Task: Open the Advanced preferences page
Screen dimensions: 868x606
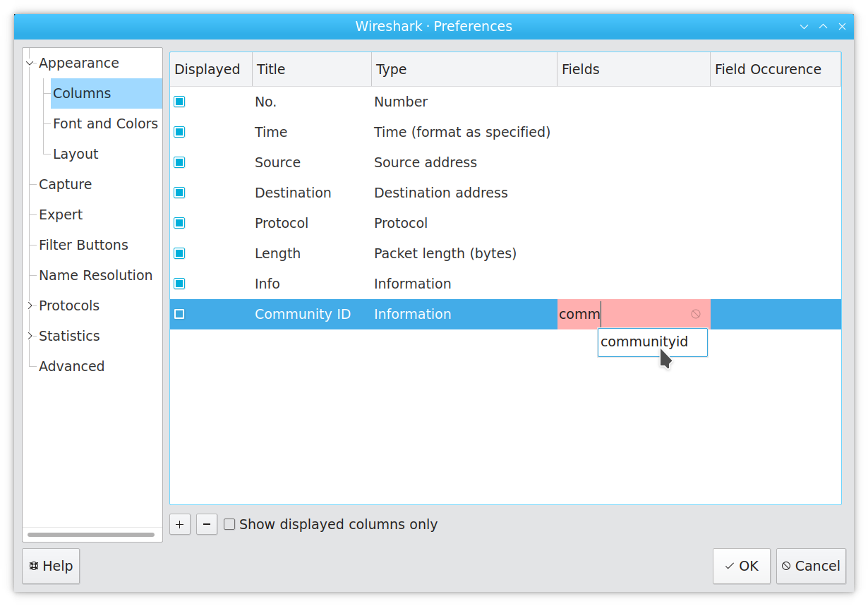Action: click(71, 366)
